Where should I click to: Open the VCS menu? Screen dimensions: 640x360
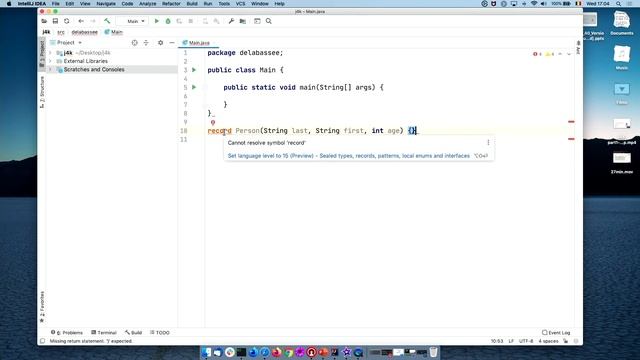[x=240, y=4]
